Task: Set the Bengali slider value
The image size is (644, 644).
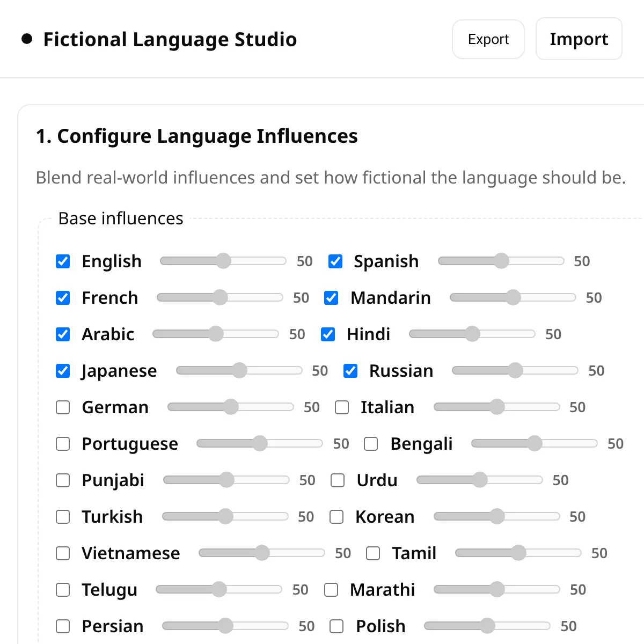Action: [535, 443]
